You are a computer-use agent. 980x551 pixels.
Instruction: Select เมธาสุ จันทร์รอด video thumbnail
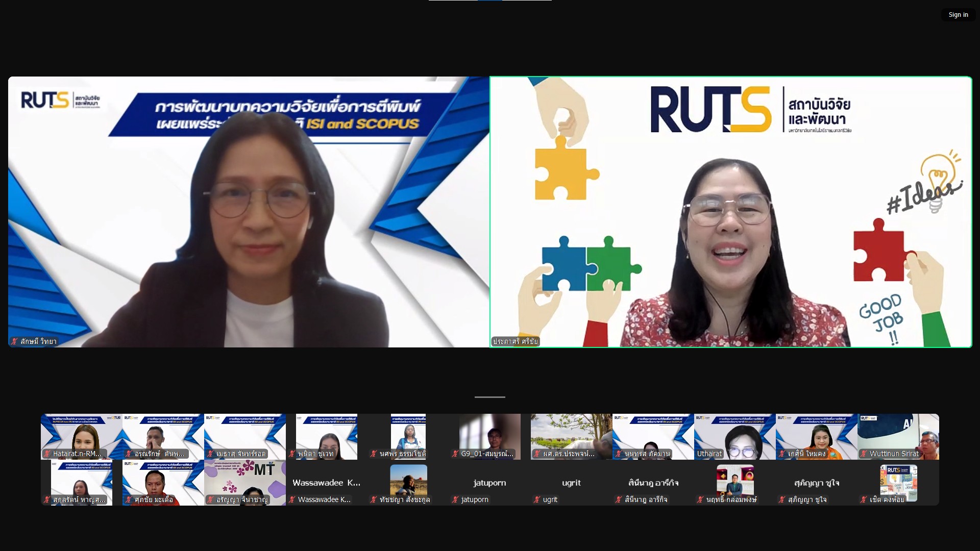click(245, 437)
